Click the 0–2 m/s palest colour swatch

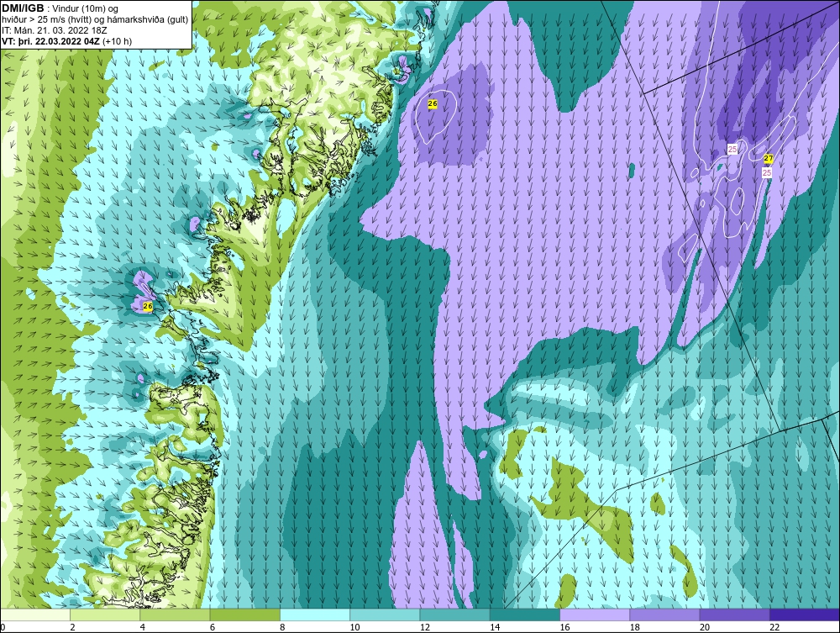click(x=34, y=615)
